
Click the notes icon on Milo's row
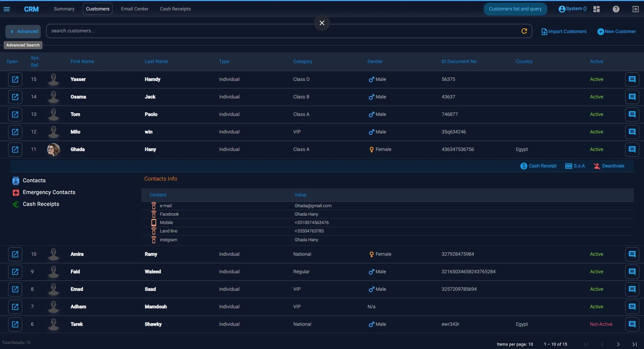(x=633, y=132)
